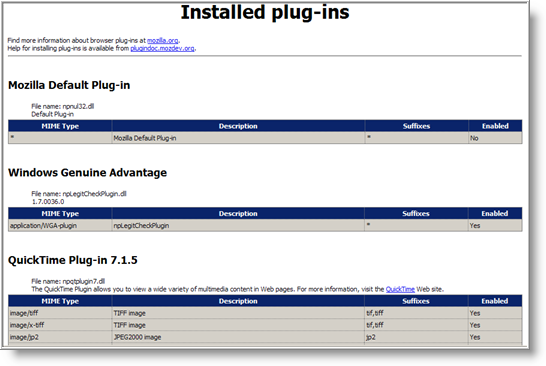Click the Yes cell in image/tiff row
This screenshot has width=546, height=366.
495,313
